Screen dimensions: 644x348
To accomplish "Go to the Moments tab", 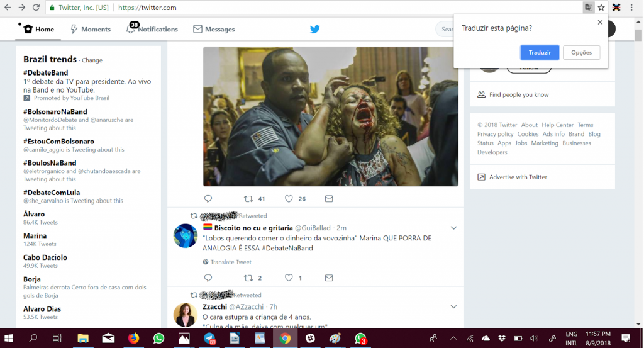I will (90, 29).
